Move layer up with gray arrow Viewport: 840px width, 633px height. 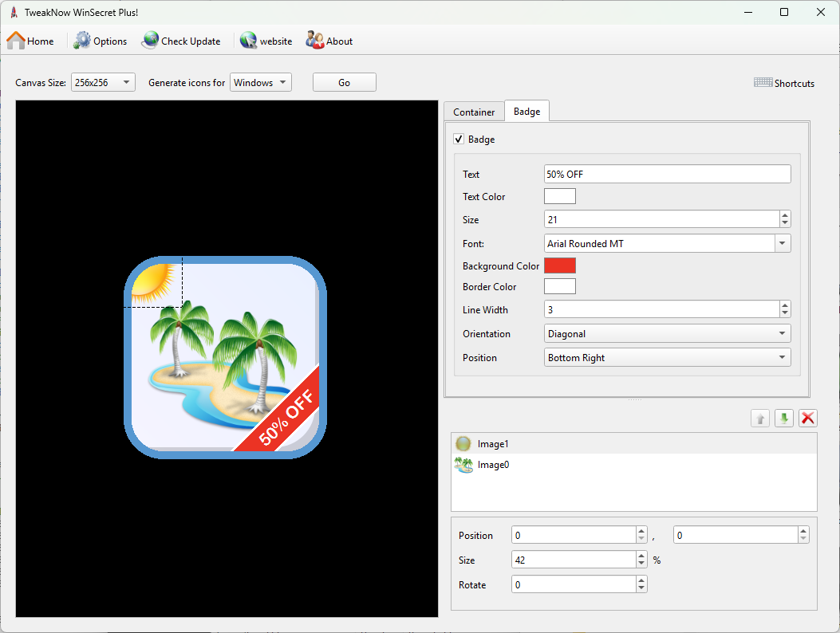[760, 418]
